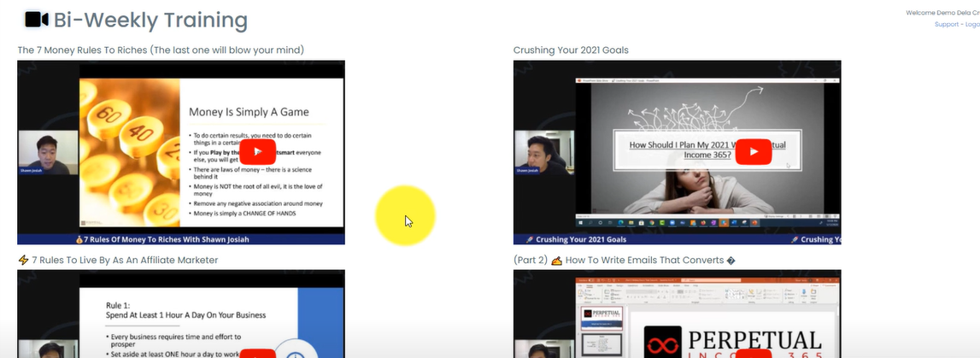Click "Welcome Demo Dela Cr" greeting text
The height and width of the screenshot is (358, 980).
[942, 13]
